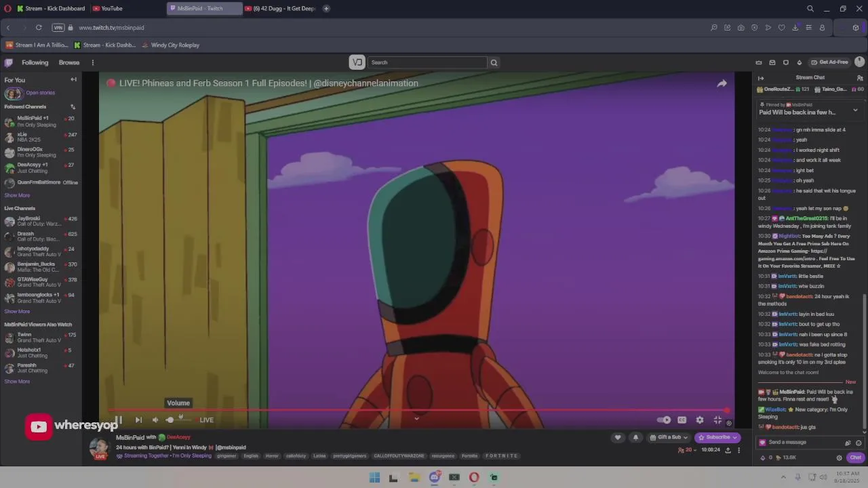Toggle closed captions in the video player

coord(682,420)
